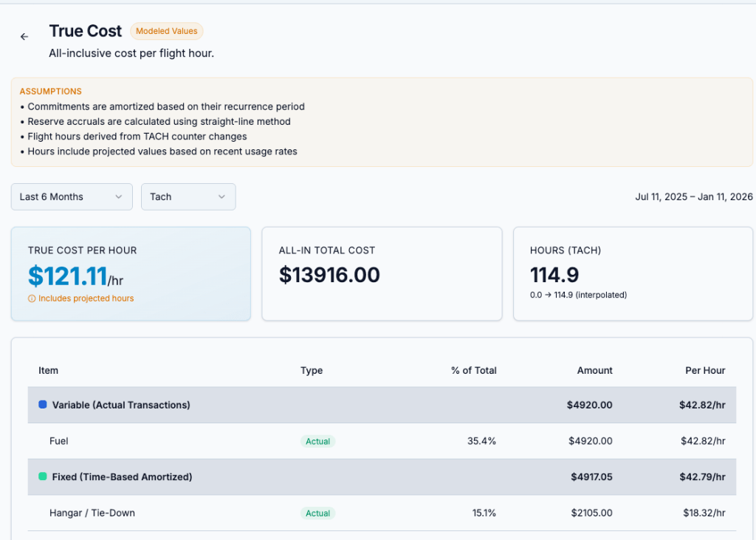756x540 pixels.
Task: Click the projected hours info icon
Action: click(32, 298)
